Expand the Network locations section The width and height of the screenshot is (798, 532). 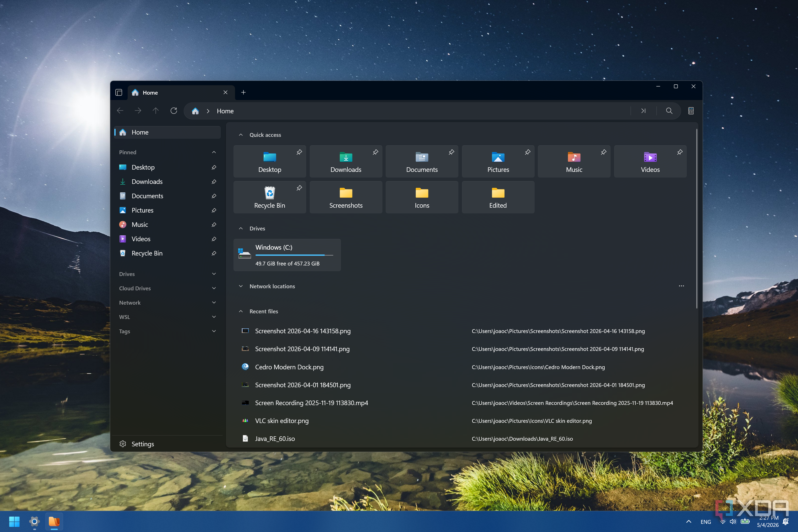(241, 286)
